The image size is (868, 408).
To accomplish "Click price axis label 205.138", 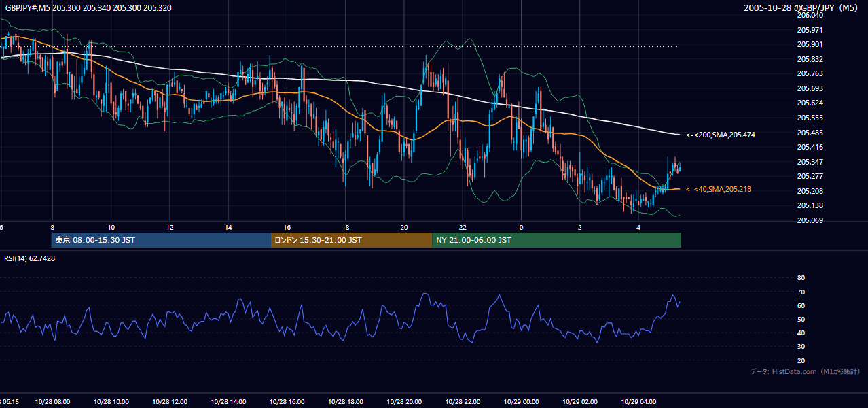I will click(810, 205).
